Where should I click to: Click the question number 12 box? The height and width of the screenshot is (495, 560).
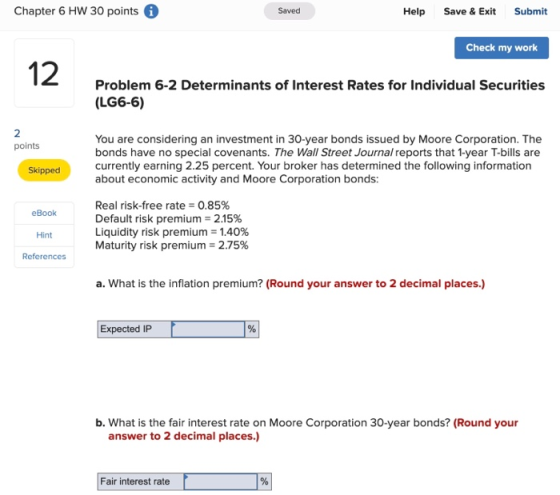(x=44, y=73)
